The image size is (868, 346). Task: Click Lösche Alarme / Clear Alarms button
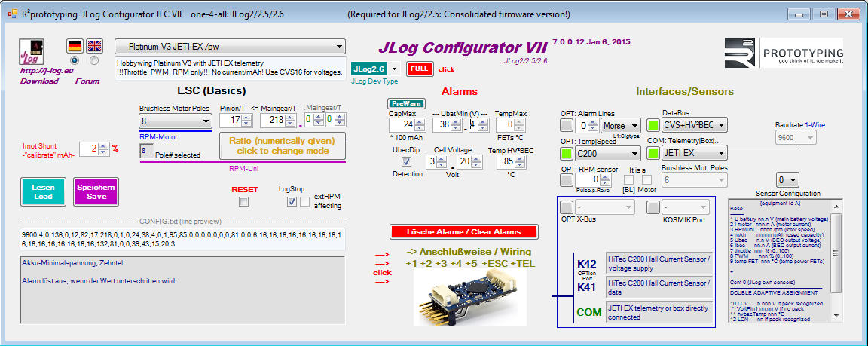pos(464,231)
